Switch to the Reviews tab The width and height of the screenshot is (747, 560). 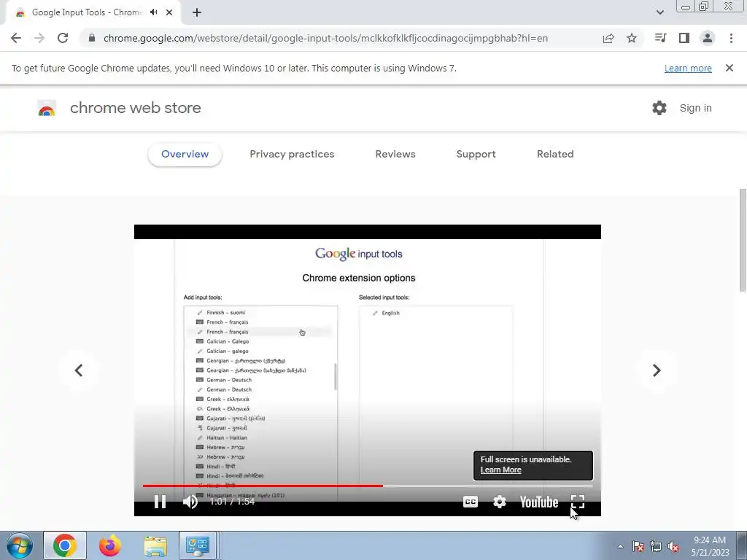[395, 155]
